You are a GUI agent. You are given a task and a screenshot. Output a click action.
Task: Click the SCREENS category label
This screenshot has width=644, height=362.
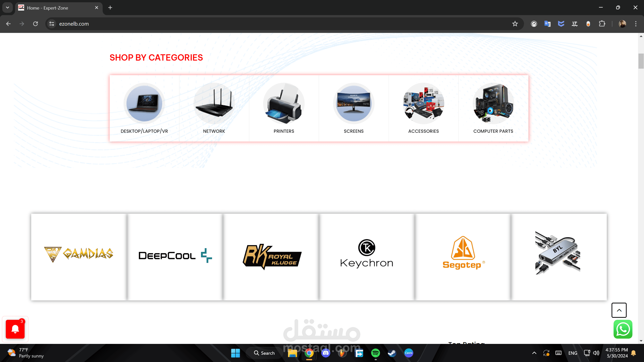click(x=354, y=131)
